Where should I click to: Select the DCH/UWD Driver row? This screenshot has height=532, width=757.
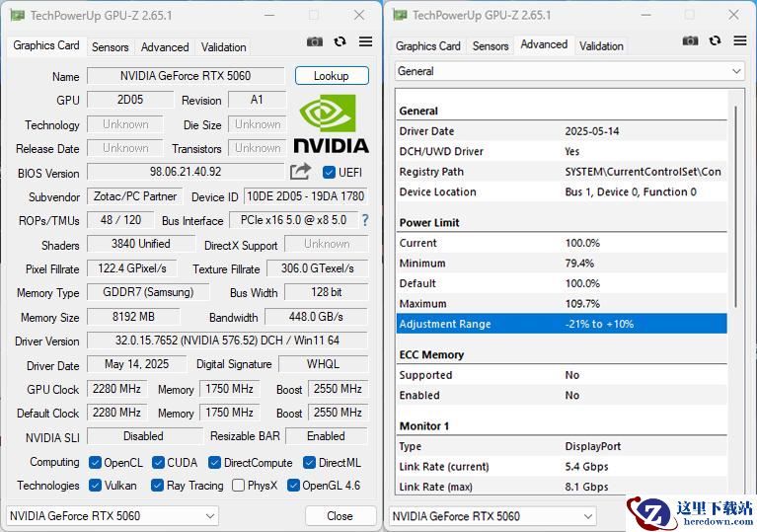pos(562,152)
